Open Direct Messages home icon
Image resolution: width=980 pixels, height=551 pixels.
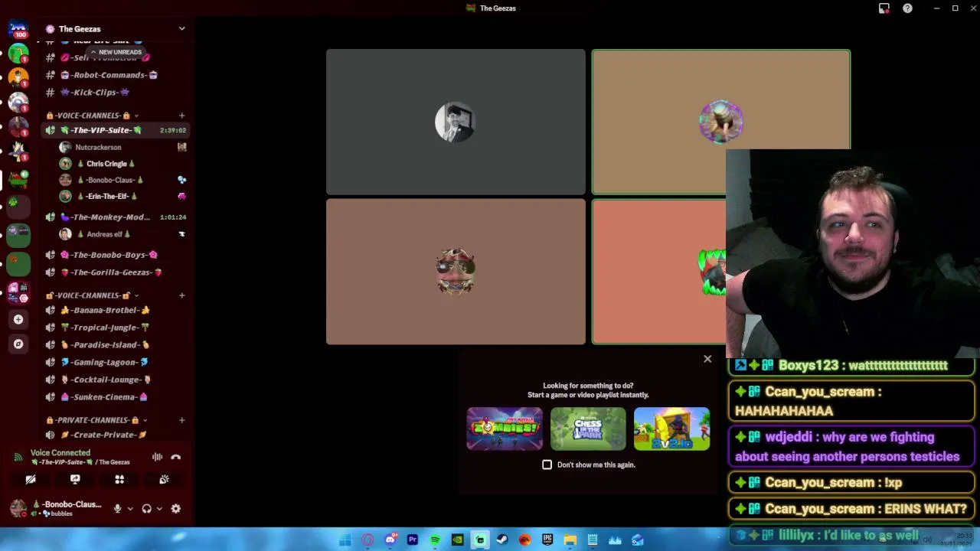(x=18, y=28)
